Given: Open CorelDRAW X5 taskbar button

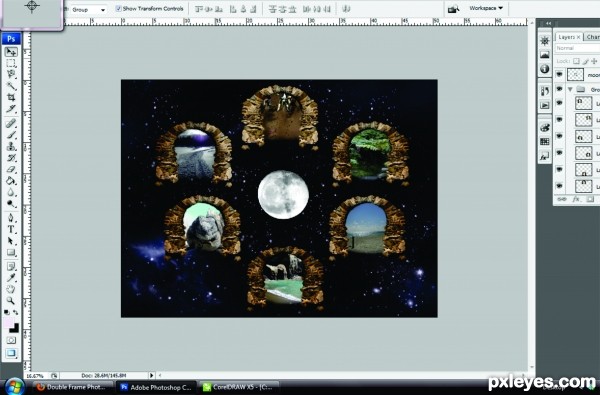Looking at the screenshot, I should pyautogui.click(x=238, y=387).
